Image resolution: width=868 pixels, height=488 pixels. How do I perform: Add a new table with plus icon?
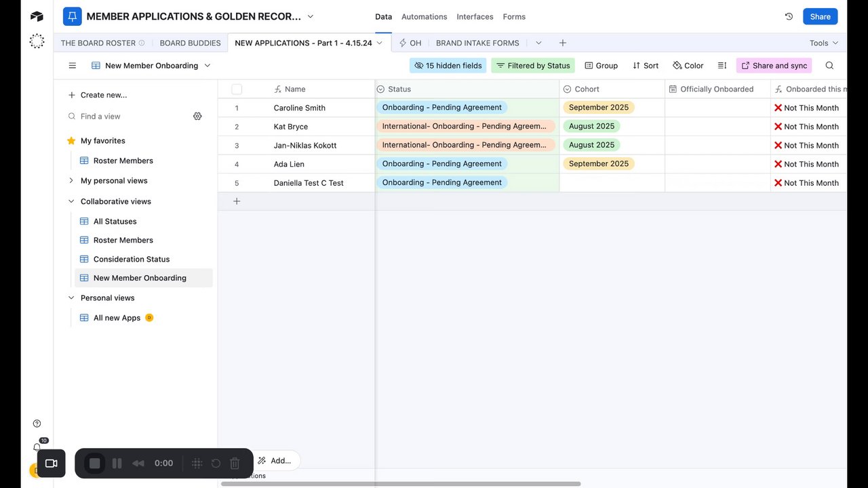point(563,43)
